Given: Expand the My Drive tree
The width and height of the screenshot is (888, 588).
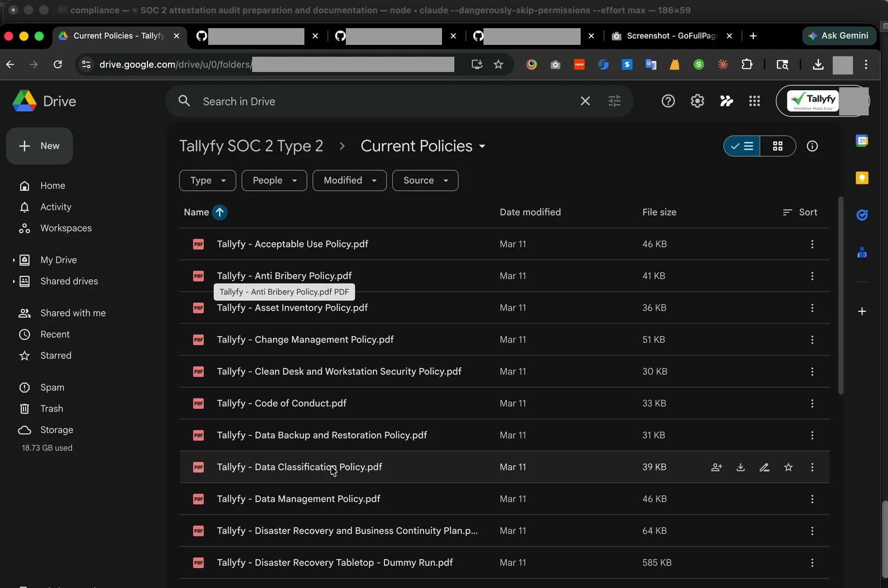Looking at the screenshot, I should 13,260.
